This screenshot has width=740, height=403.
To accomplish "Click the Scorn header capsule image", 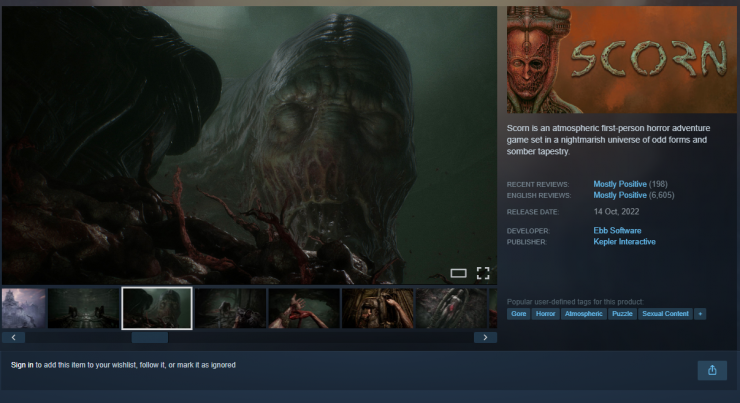I will (622, 59).
